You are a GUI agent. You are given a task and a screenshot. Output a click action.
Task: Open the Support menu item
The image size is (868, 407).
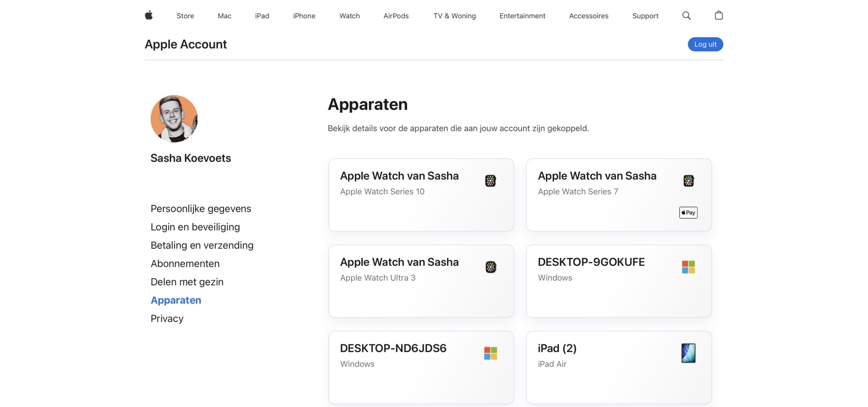click(x=645, y=16)
